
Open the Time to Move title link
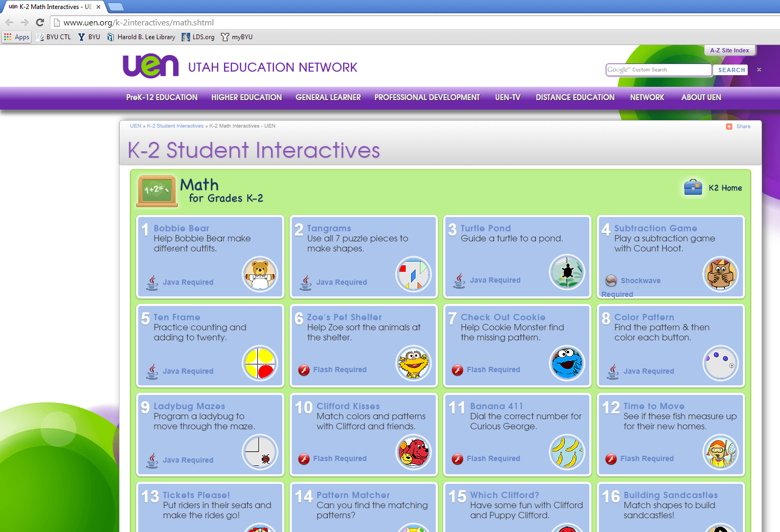click(x=654, y=406)
